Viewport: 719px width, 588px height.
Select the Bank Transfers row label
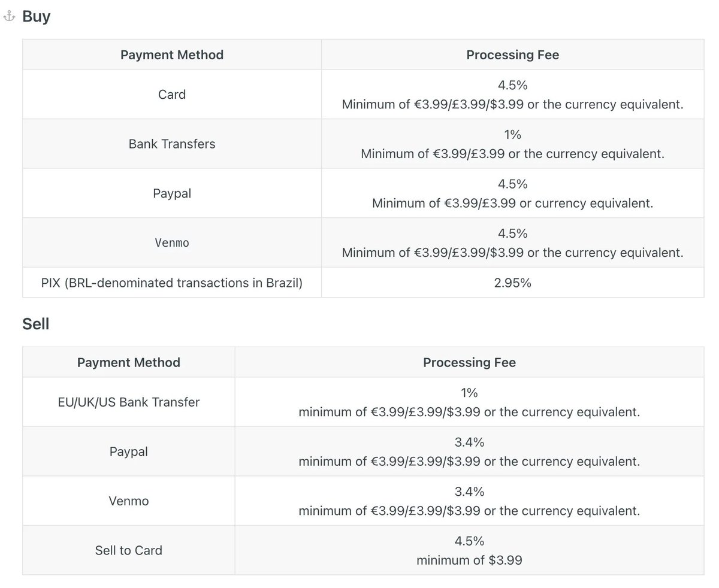coord(172,144)
